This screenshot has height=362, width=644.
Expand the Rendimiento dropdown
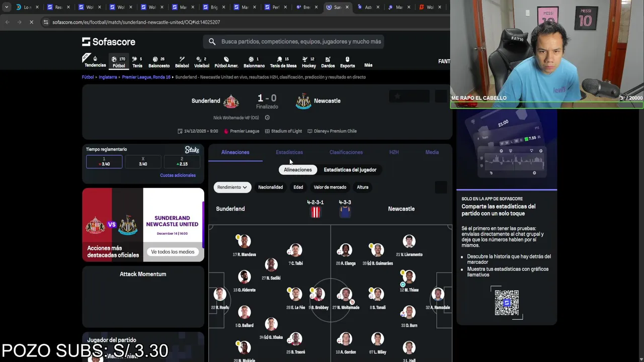232,187
